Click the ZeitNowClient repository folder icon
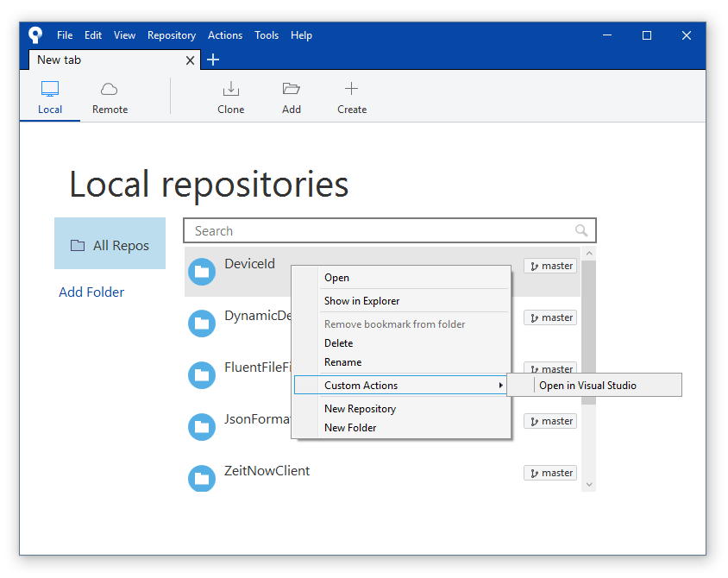728x578 pixels. 202,479
